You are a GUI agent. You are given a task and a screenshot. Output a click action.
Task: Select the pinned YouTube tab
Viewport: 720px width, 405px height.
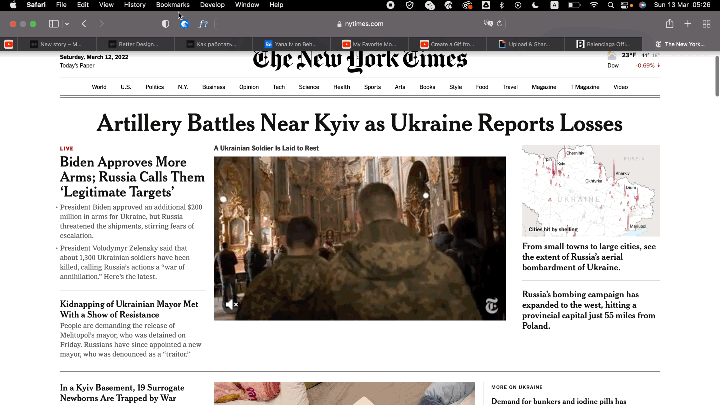tap(8, 44)
